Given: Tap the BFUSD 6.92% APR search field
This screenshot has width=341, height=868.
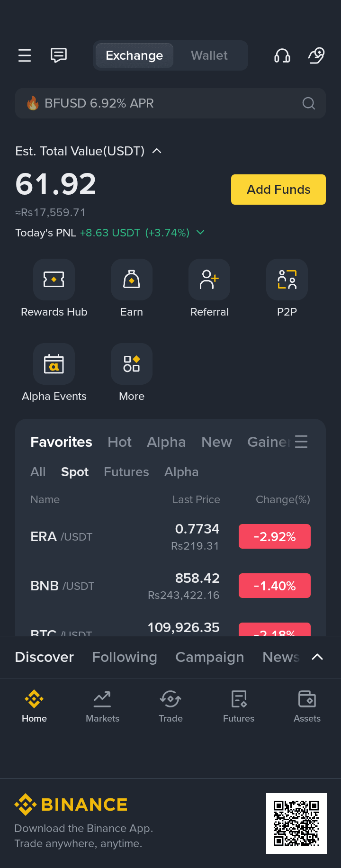Looking at the screenshot, I should (161, 103).
